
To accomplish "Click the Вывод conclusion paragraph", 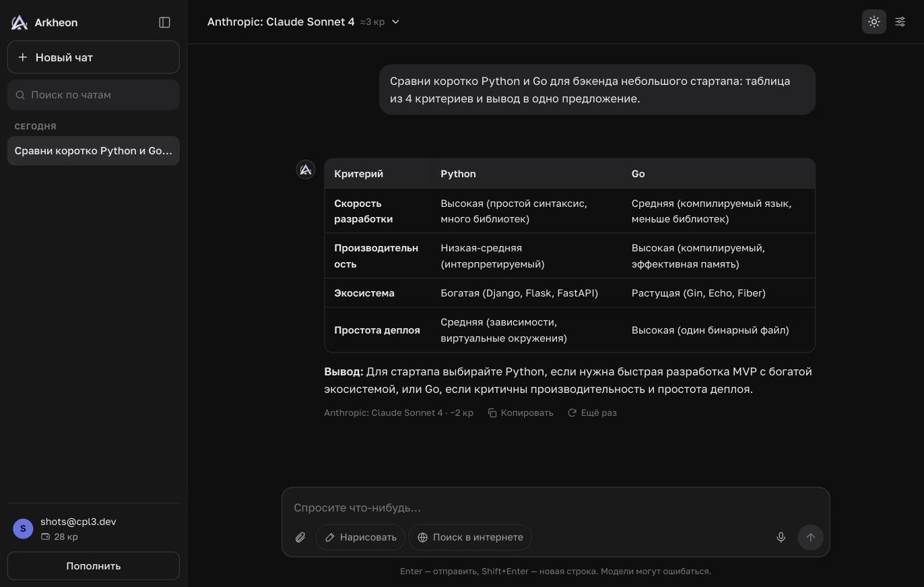I will 569,380.
